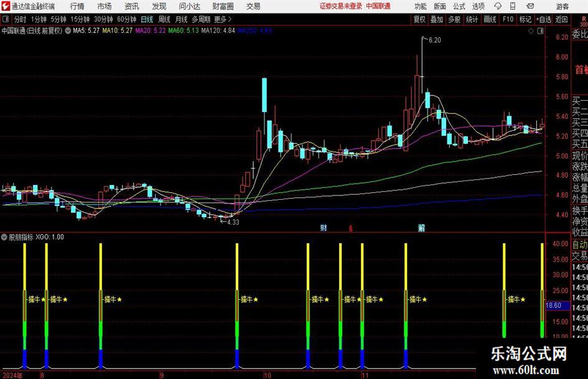Open the 版面 menu

(439, 6)
